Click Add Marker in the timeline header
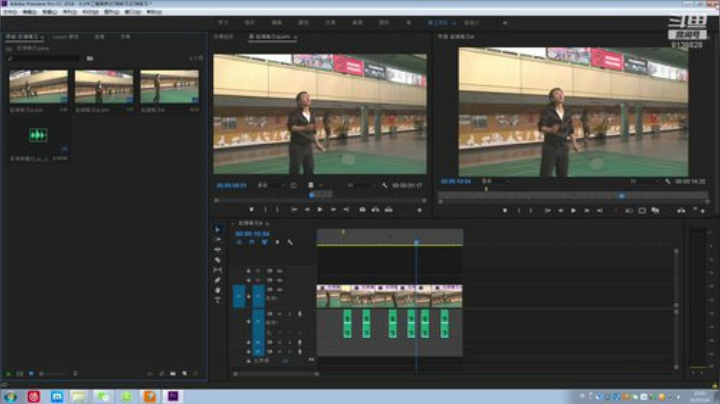The image size is (720, 404). pyautogui.click(x=277, y=242)
